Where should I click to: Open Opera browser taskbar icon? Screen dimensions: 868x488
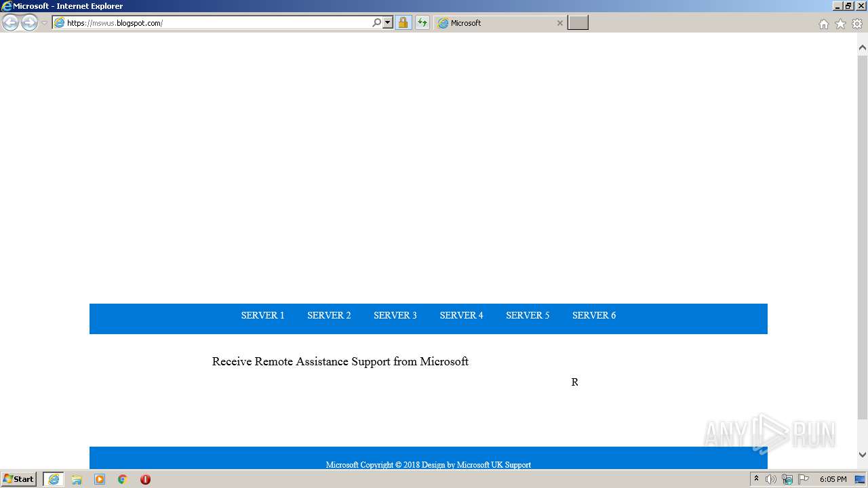(145, 479)
